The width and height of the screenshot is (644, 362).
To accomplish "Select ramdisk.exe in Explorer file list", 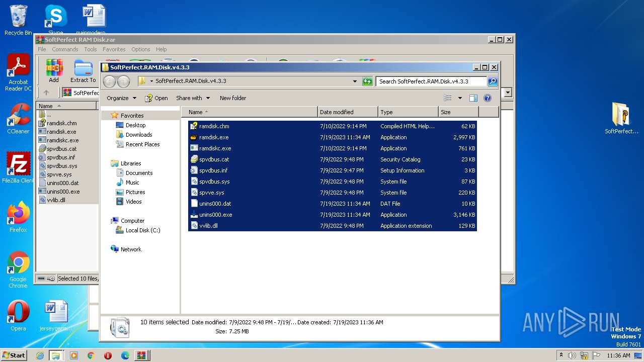I will (x=333, y=137).
